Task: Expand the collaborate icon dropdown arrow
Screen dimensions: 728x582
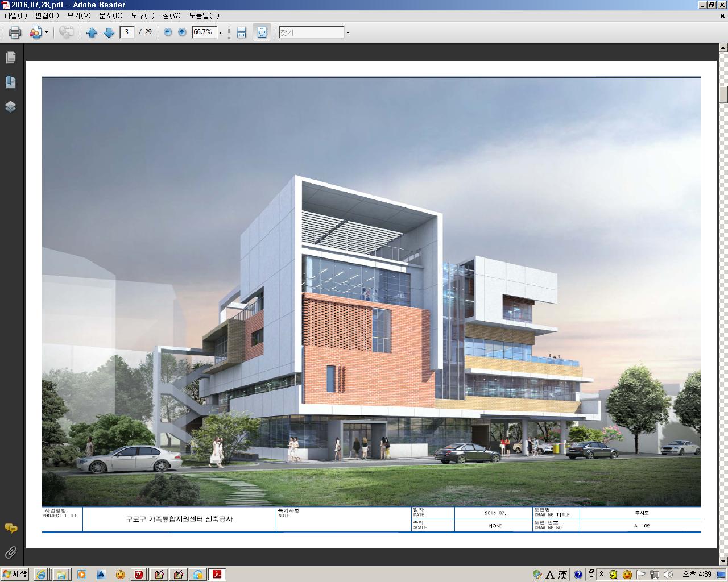Action: [47, 32]
